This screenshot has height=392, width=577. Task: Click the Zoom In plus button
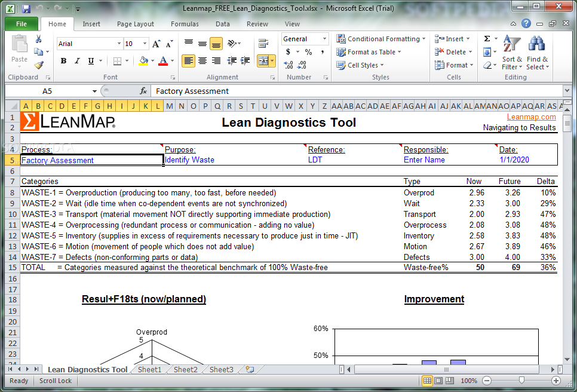[x=556, y=381]
